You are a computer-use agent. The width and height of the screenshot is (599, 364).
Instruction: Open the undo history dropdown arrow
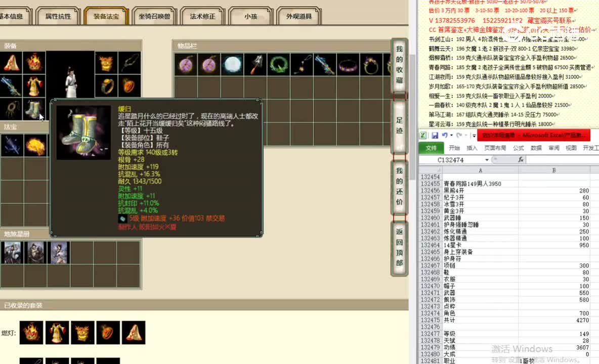pyautogui.click(x=451, y=135)
